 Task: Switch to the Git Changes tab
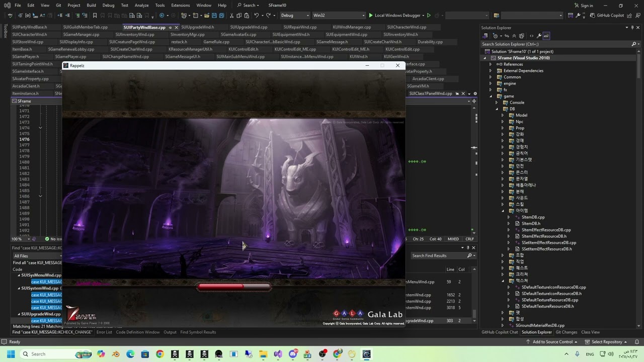566,332
